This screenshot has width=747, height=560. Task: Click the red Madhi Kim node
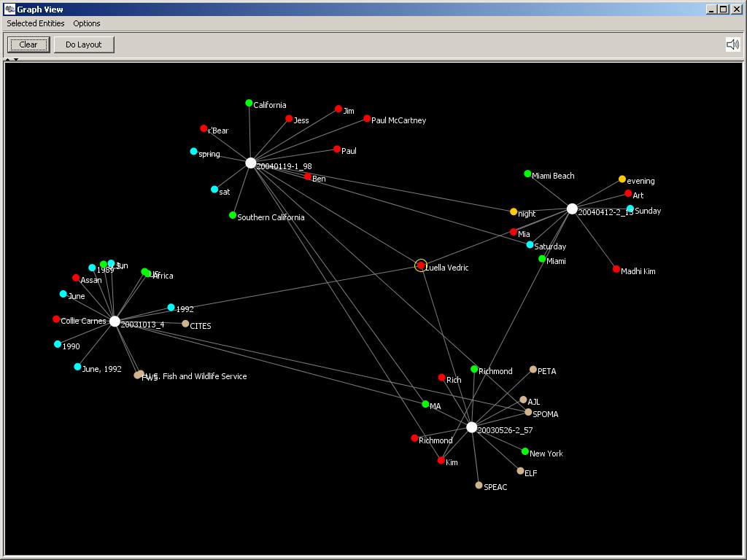pyautogui.click(x=616, y=269)
